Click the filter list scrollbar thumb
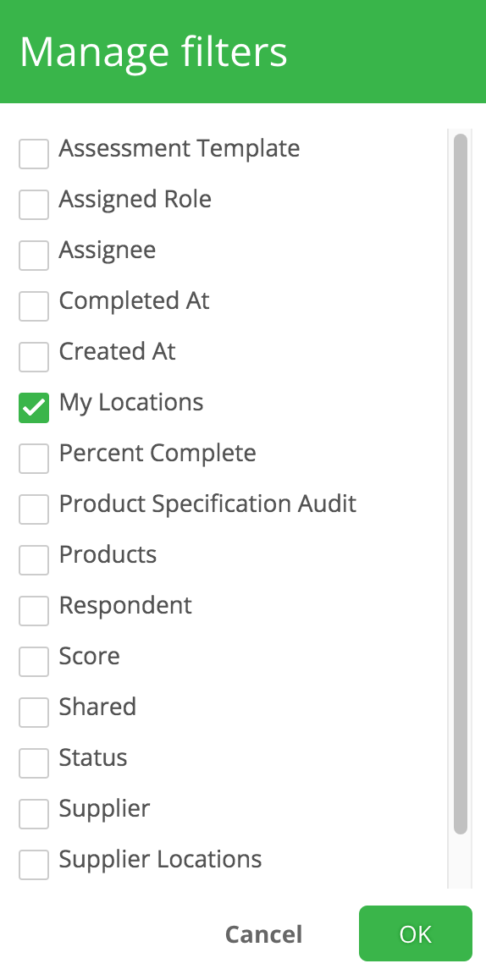 point(461,484)
